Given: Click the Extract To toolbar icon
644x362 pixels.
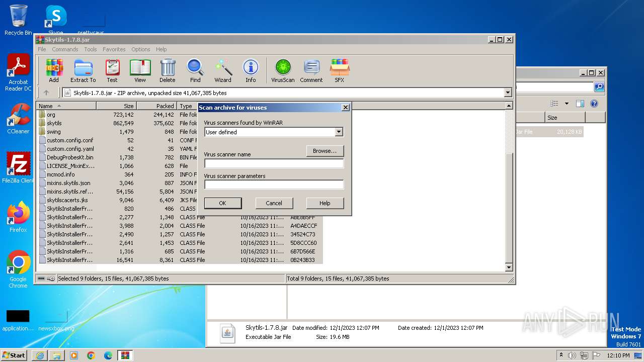Looking at the screenshot, I should pyautogui.click(x=83, y=70).
